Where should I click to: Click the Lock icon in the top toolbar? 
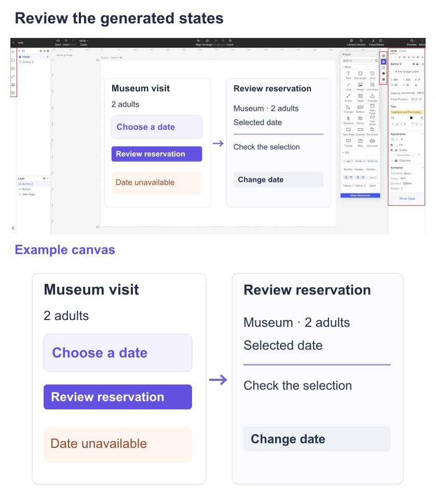230,41
